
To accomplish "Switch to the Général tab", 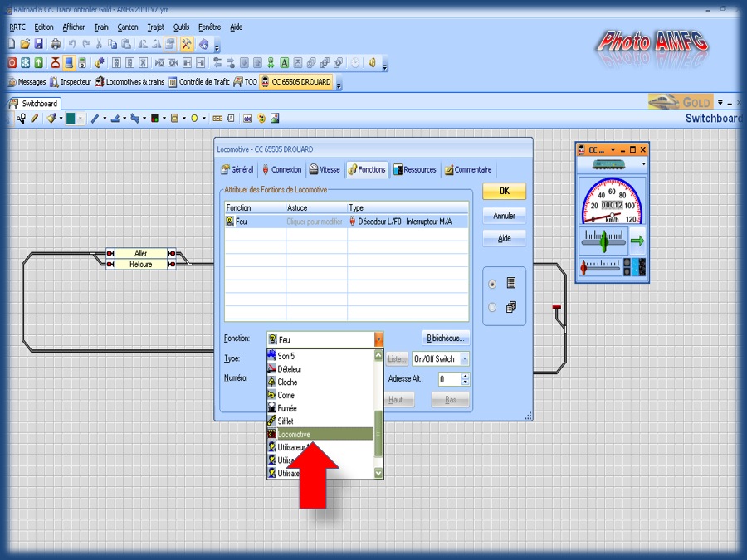I will [x=237, y=169].
